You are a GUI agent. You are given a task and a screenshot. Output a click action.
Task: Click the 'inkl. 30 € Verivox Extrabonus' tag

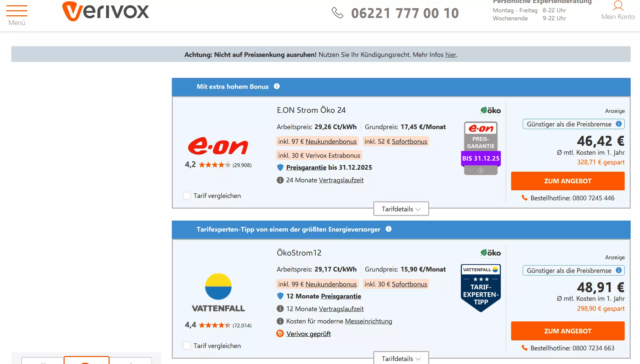tap(319, 155)
